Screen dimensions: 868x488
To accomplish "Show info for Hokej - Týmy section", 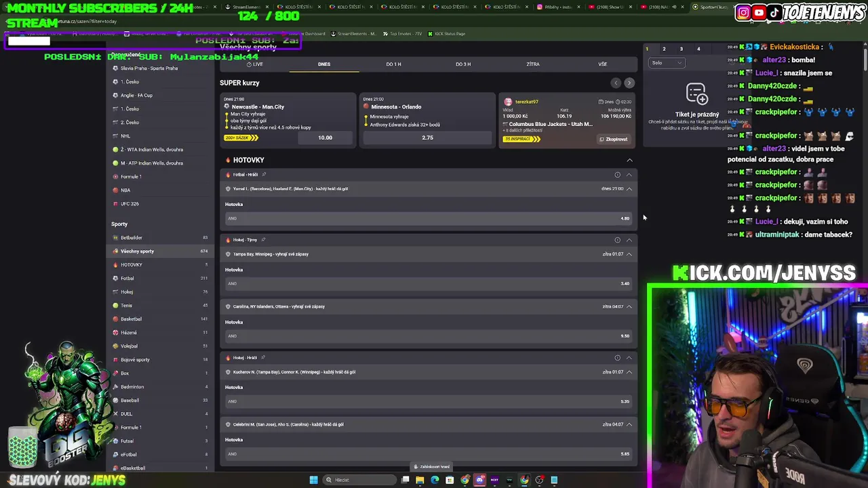I will (617, 239).
